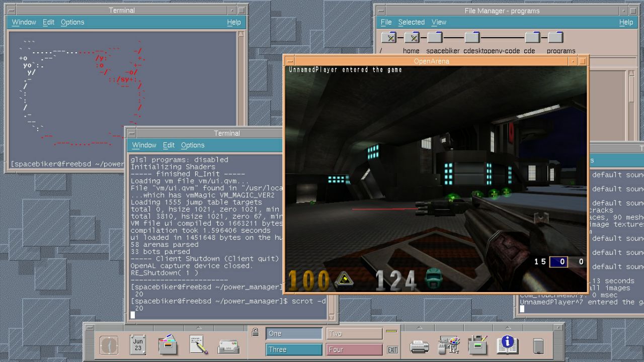Click '33 bots parsed' line in Terminal
This screenshot has width=644, height=362.
click(160, 251)
